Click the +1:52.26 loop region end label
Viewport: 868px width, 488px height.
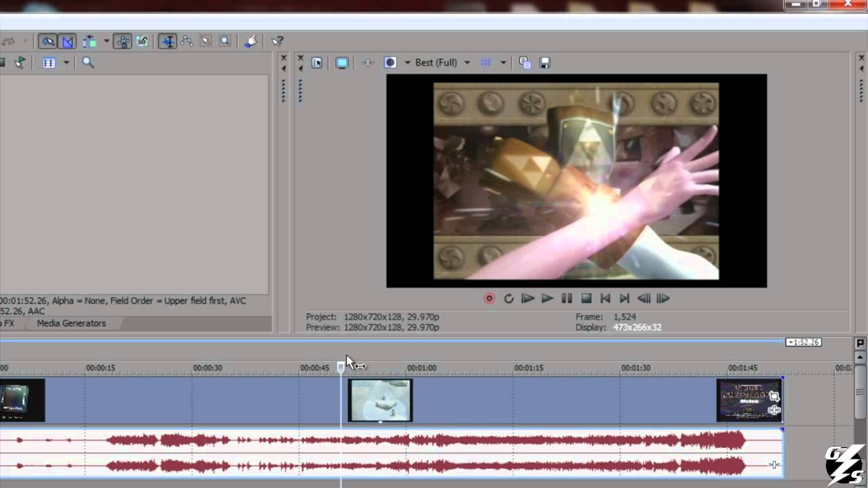tap(804, 342)
